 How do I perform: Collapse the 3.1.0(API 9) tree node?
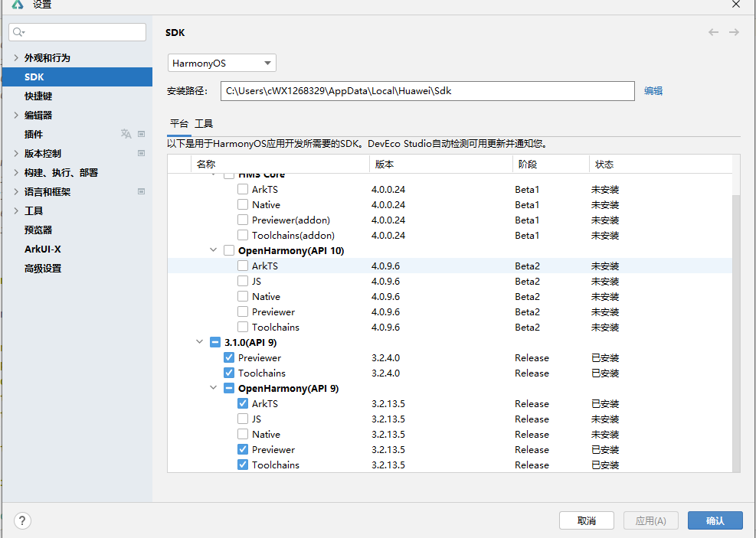[200, 342]
